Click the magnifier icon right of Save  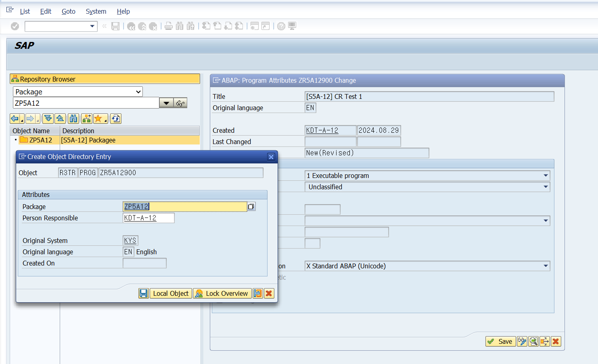533,341
